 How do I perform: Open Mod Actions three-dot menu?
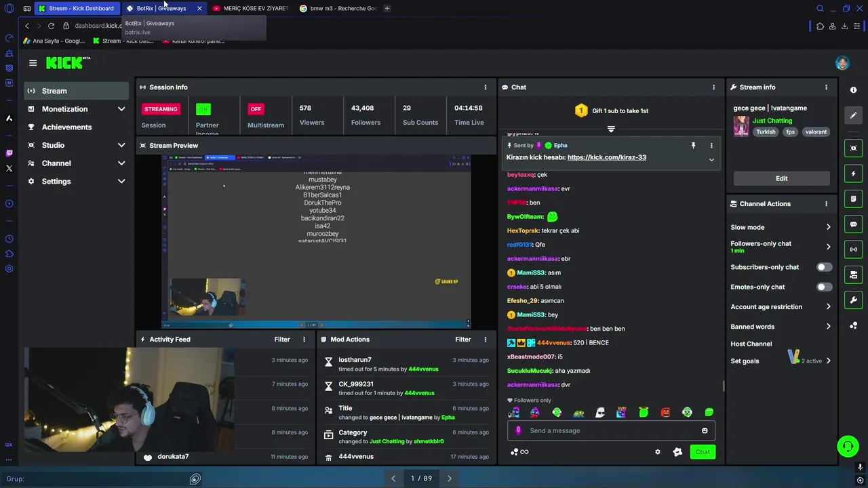485,340
